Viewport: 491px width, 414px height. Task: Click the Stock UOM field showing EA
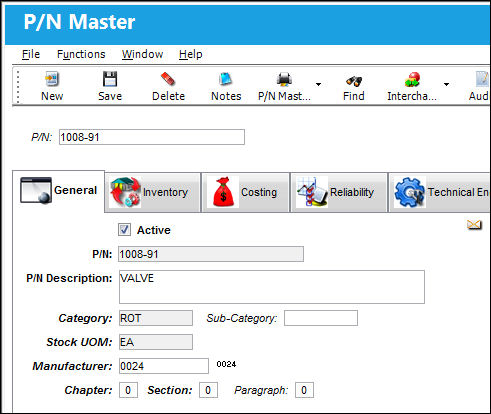pyautogui.click(x=156, y=342)
